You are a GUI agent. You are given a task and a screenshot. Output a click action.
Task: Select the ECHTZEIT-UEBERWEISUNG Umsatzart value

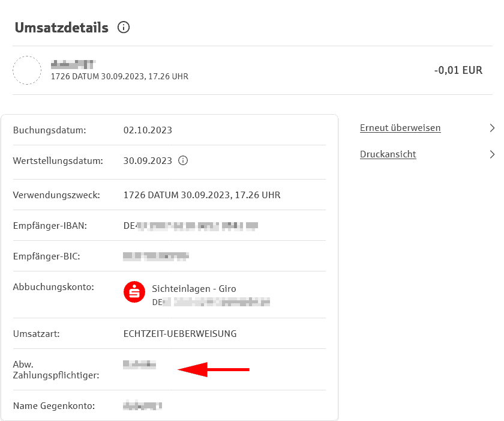pos(180,334)
